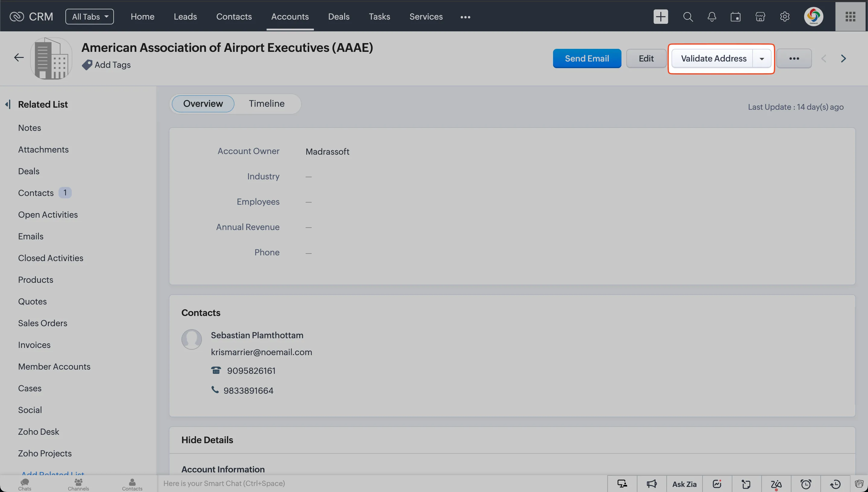The height and width of the screenshot is (492, 868).
Task: Select the Overview view
Action: 203,104
